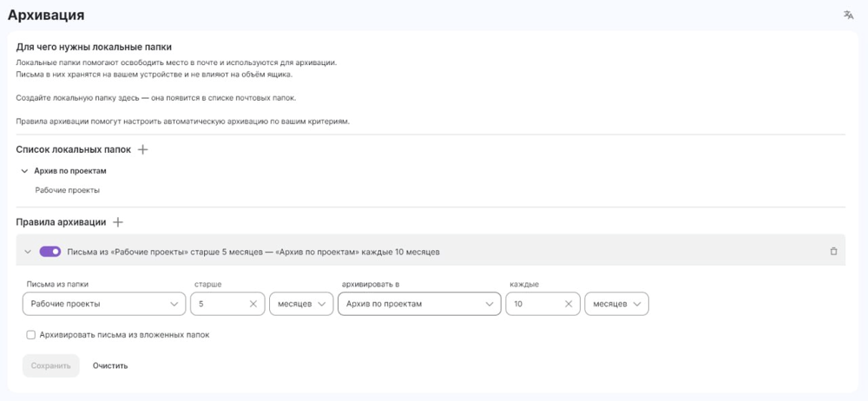Click the 'Архивация' page title

click(x=46, y=15)
